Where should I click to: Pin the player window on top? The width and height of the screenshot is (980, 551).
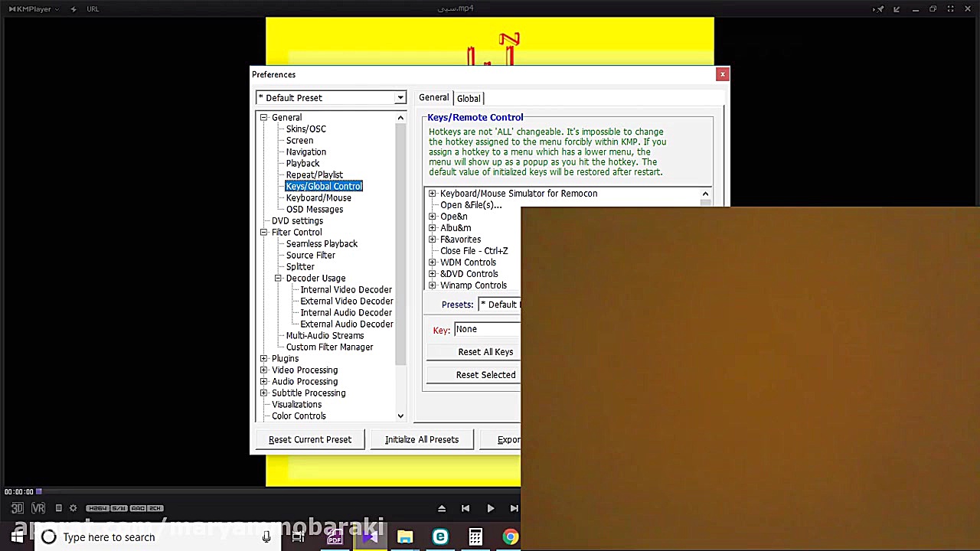(x=878, y=9)
